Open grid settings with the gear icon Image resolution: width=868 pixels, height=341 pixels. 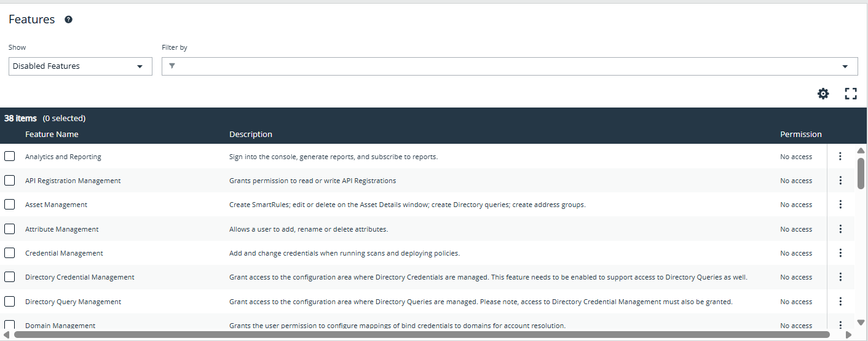[823, 93]
